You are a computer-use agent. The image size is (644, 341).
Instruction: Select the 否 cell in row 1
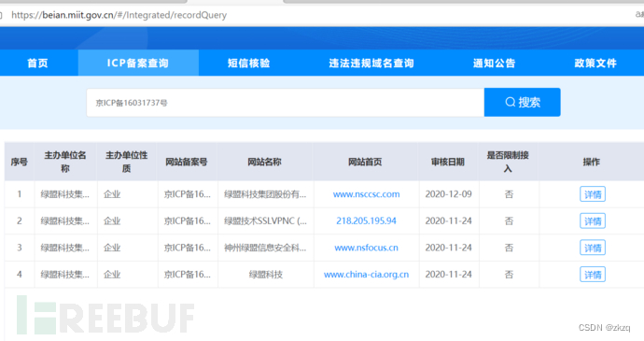(509, 194)
